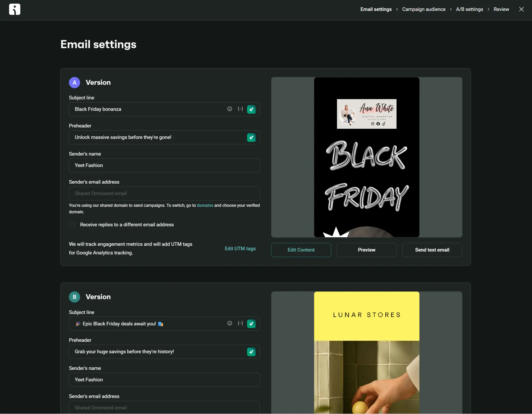Image resolution: width=532 pixels, height=414 pixels.
Task: Click Version A sender's name field
Action: [164, 165]
